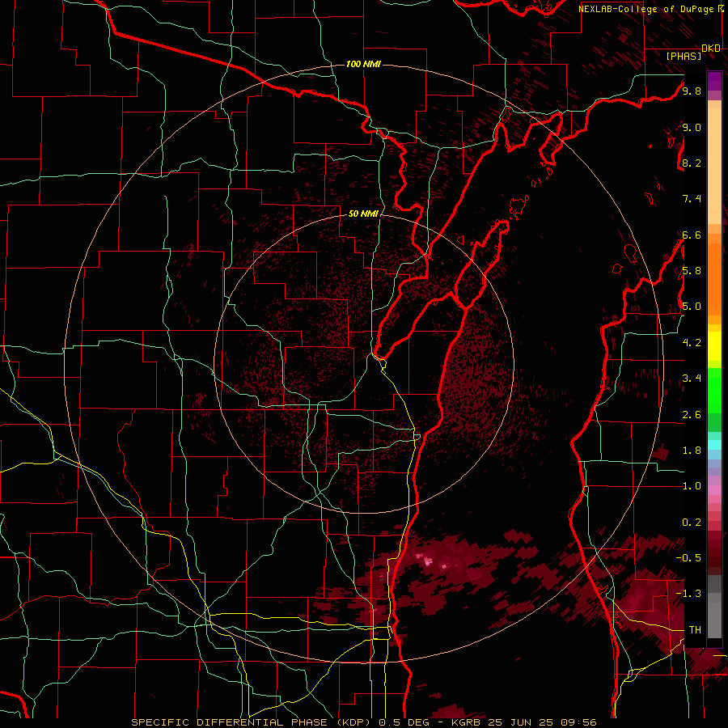The height and width of the screenshot is (728, 728).
Task: Click the 0.2 value on the color scale
Action: click(x=692, y=523)
